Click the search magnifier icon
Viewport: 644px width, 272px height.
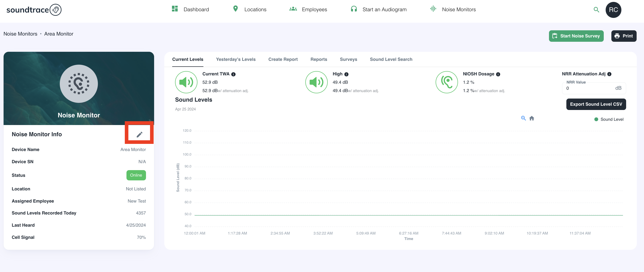coord(596,10)
